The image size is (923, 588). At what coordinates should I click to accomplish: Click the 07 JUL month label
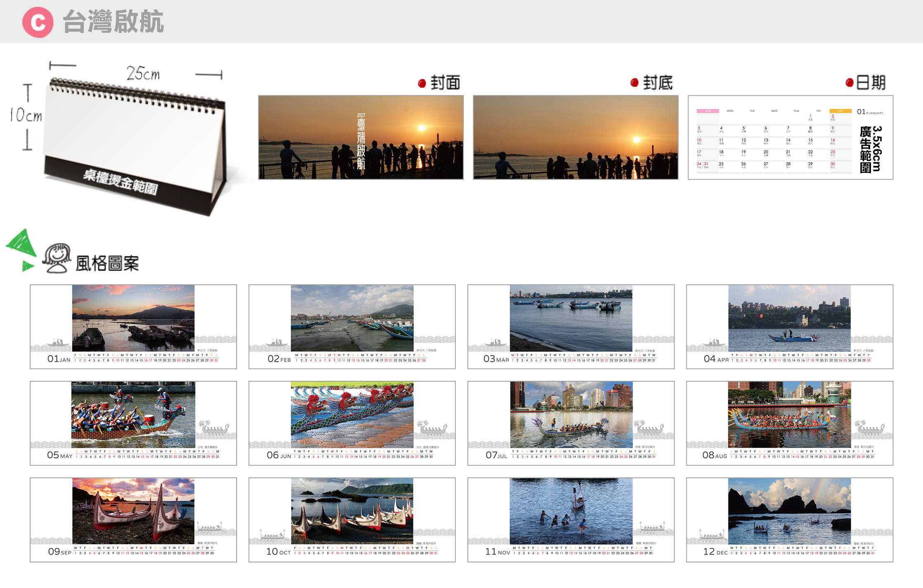(496, 455)
